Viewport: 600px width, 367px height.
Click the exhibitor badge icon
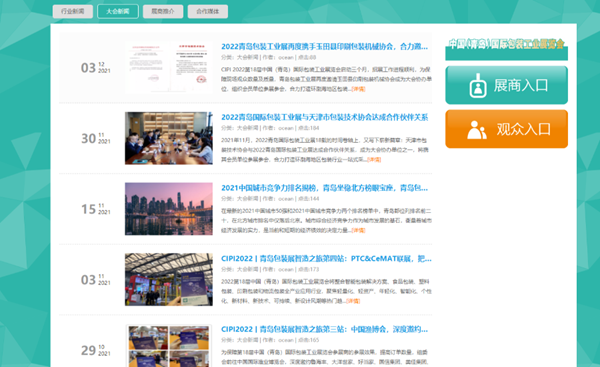pyautogui.click(x=478, y=86)
